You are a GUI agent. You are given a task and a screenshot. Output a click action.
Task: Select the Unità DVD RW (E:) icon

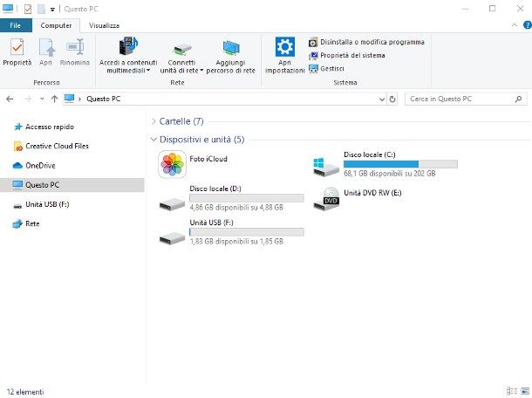[x=326, y=199]
